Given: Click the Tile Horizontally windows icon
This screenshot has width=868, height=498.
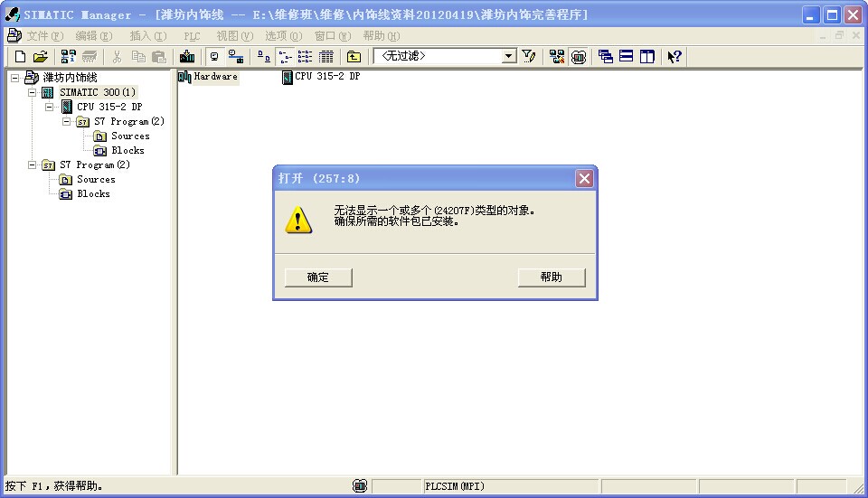Looking at the screenshot, I should [x=626, y=56].
